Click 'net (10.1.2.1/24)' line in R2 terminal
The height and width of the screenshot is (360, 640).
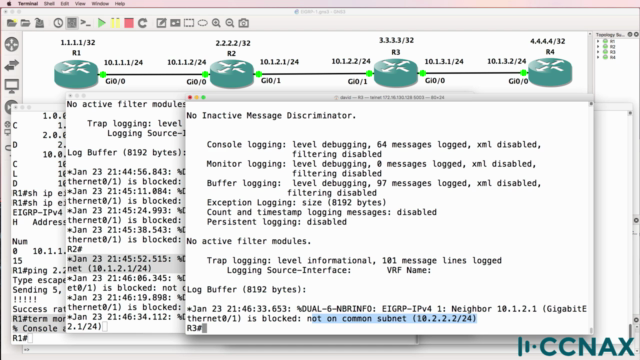(109, 269)
